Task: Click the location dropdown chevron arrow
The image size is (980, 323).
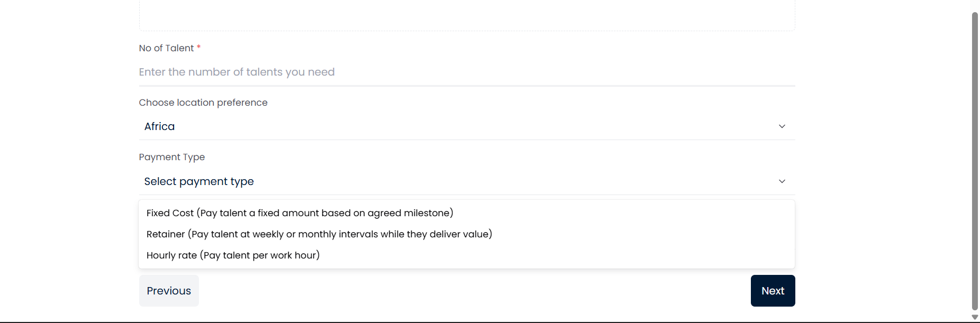Action: tap(783, 126)
